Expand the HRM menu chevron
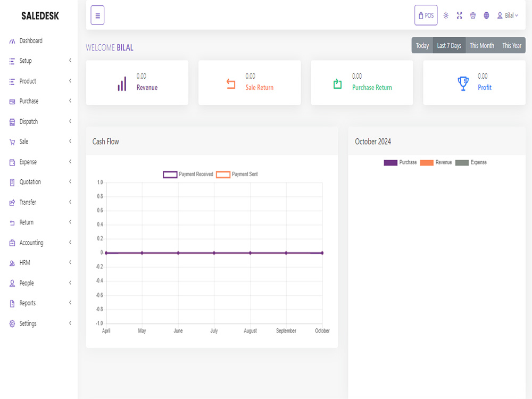Image resolution: width=532 pixels, height=399 pixels. point(70,262)
